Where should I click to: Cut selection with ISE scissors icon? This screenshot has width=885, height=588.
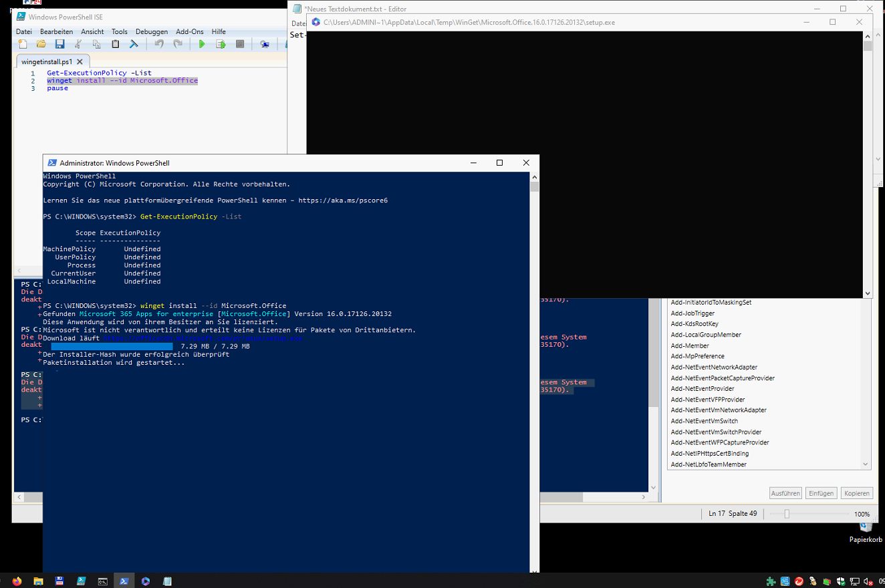point(78,44)
